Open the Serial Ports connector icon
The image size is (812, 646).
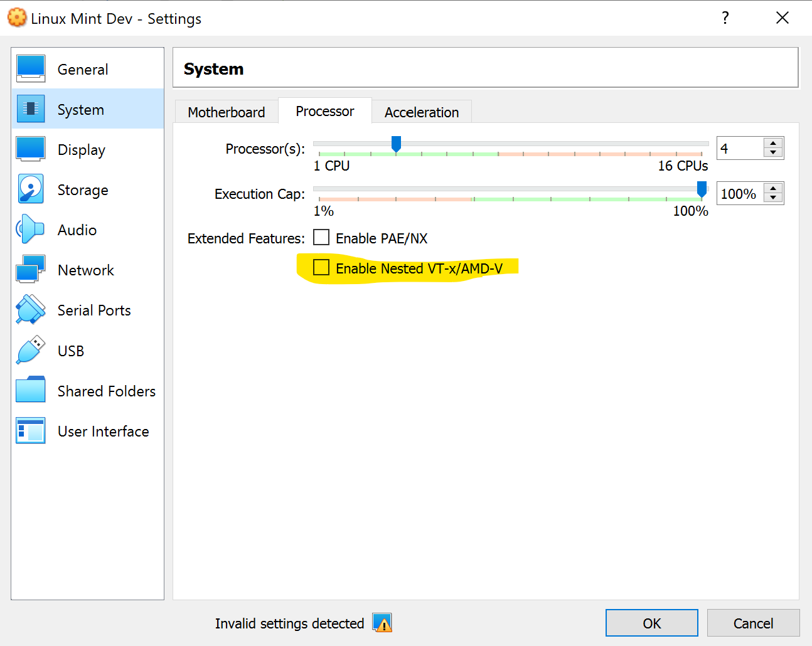pyautogui.click(x=31, y=310)
